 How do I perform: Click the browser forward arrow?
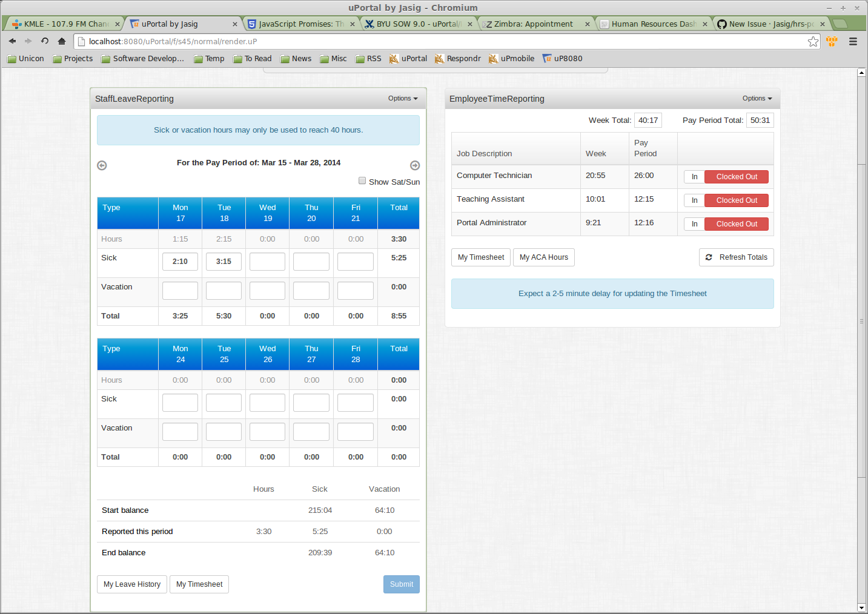click(28, 41)
